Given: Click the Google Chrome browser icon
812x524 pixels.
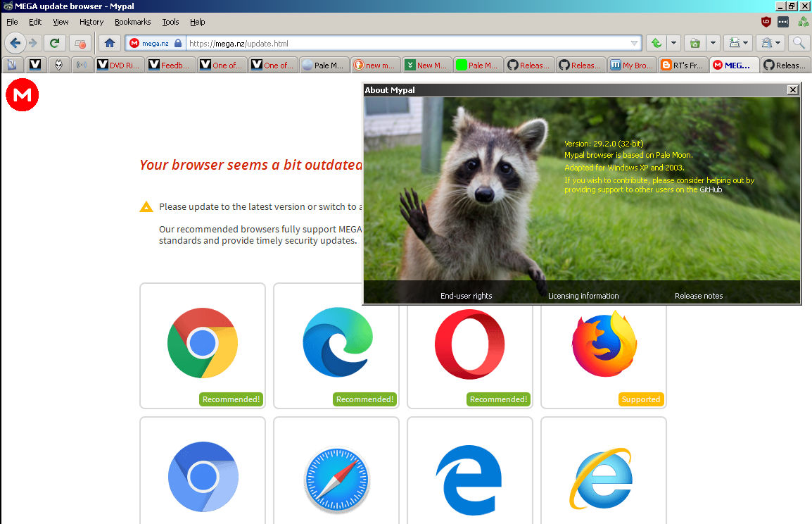Looking at the screenshot, I should (203, 343).
